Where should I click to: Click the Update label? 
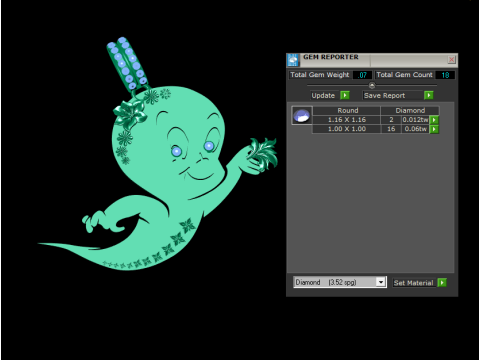tap(323, 96)
